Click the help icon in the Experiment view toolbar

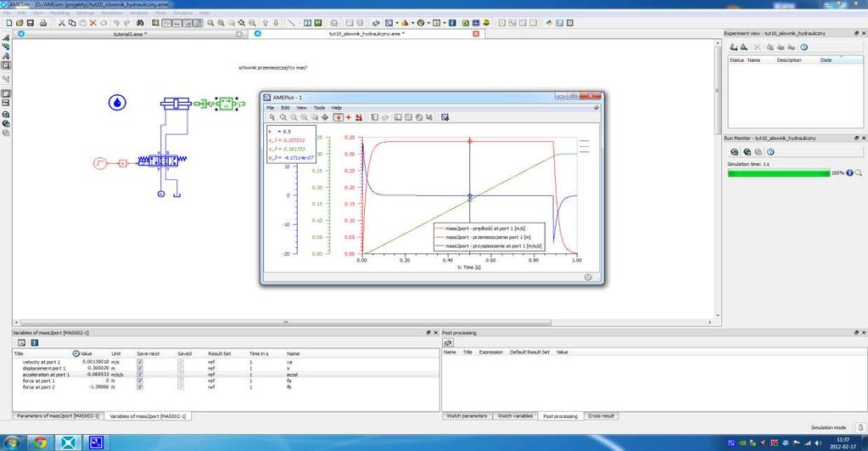[804, 47]
